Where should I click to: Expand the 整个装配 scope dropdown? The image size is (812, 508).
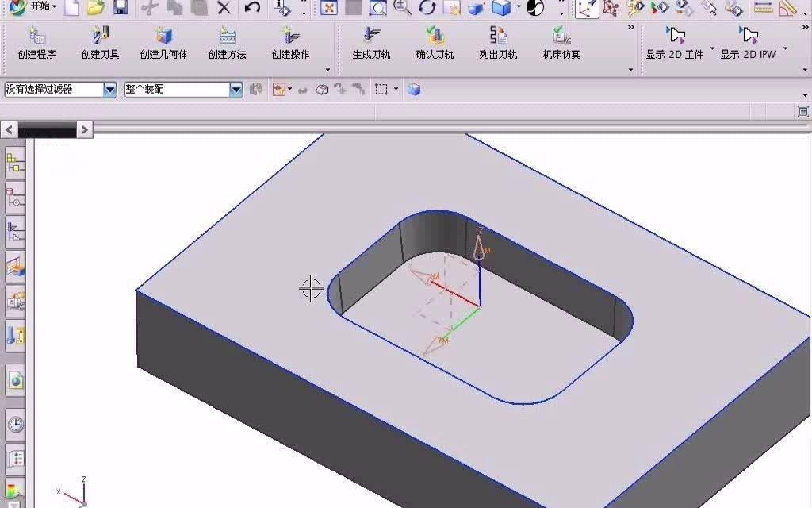(236, 89)
